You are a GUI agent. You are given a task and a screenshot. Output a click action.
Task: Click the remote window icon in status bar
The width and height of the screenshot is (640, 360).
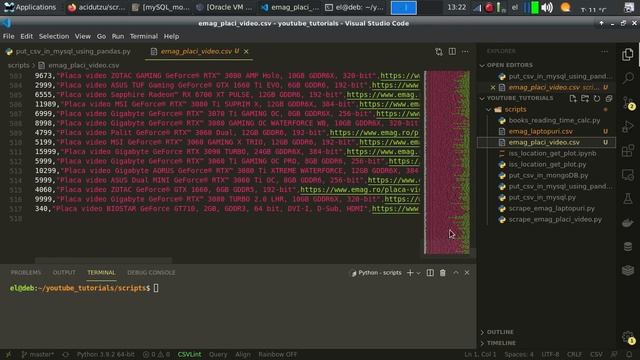coord(8,355)
